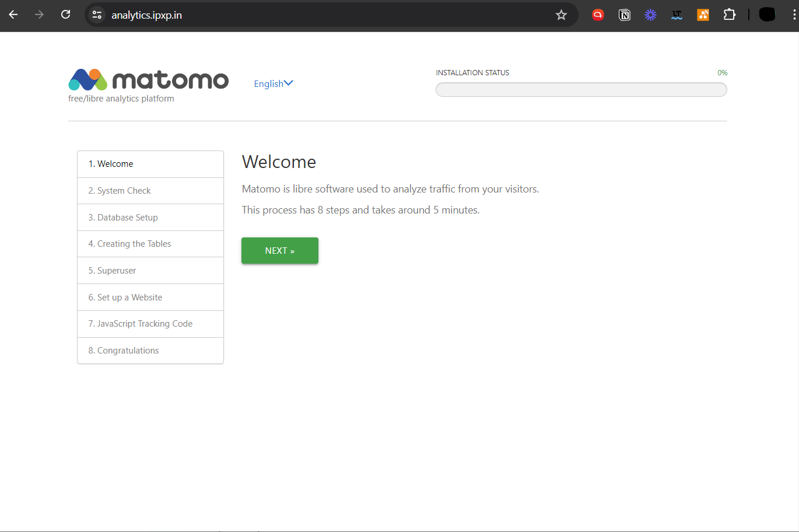The height and width of the screenshot is (532, 799).
Task: Click the Matomo logo
Action: (x=149, y=80)
